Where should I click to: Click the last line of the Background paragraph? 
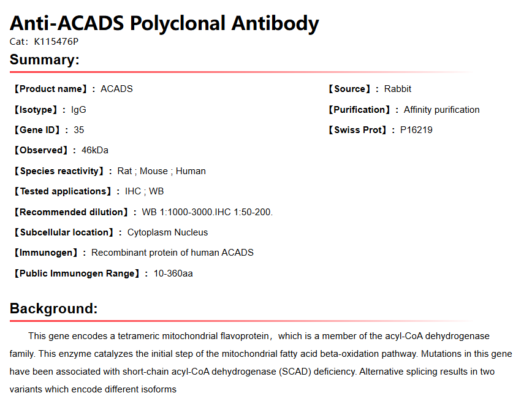tap(93, 389)
